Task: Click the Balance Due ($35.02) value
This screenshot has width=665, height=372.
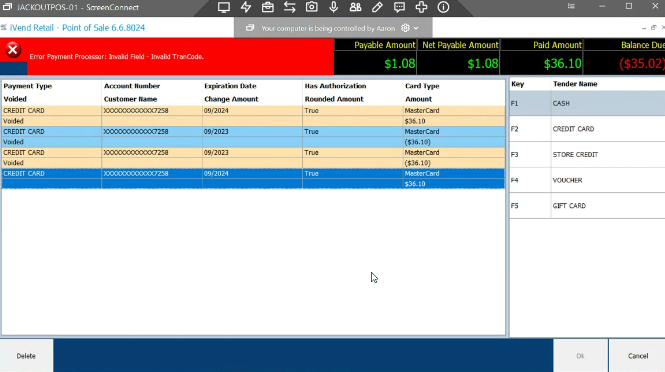Action: (642, 64)
